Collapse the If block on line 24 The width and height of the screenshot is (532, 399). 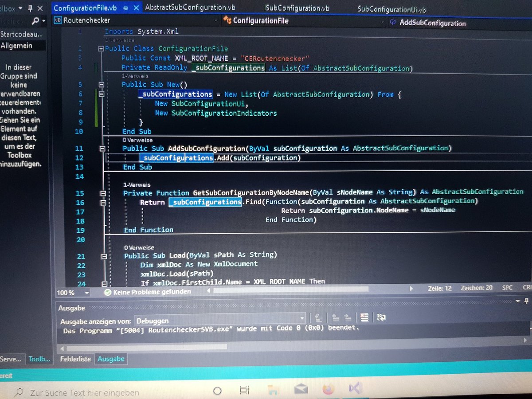point(104,283)
